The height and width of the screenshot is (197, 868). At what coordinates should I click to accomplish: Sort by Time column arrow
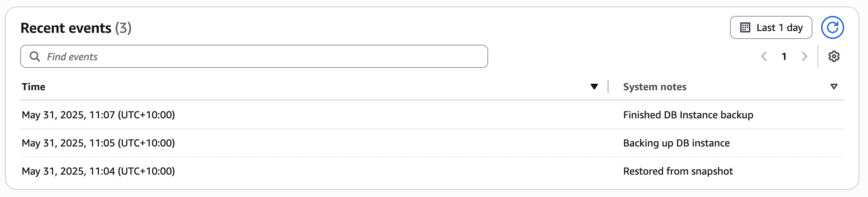point(594,87)
